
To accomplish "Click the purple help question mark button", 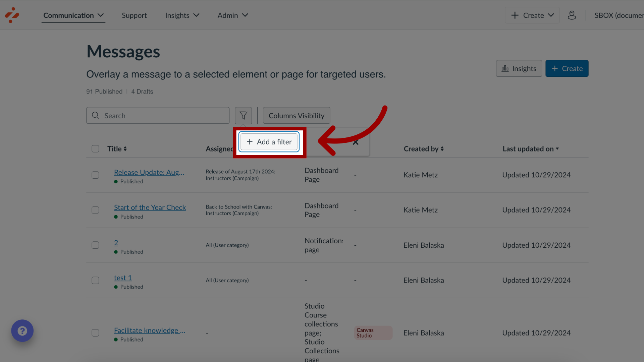I will (22, 331).
